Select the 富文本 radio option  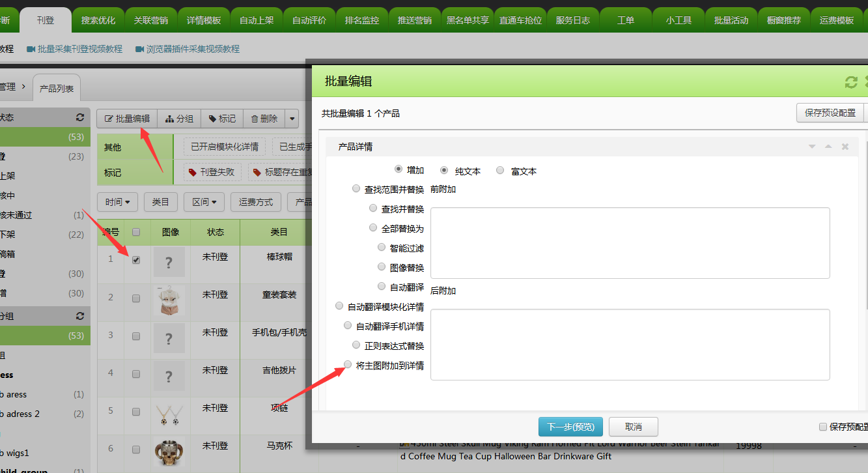(500, 171)
